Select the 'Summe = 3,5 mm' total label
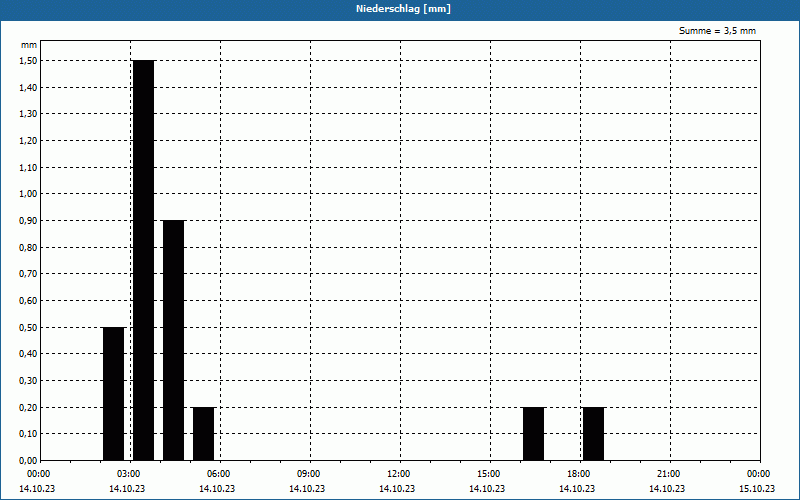Screen dimensions: 800x500 click(717, 31)
